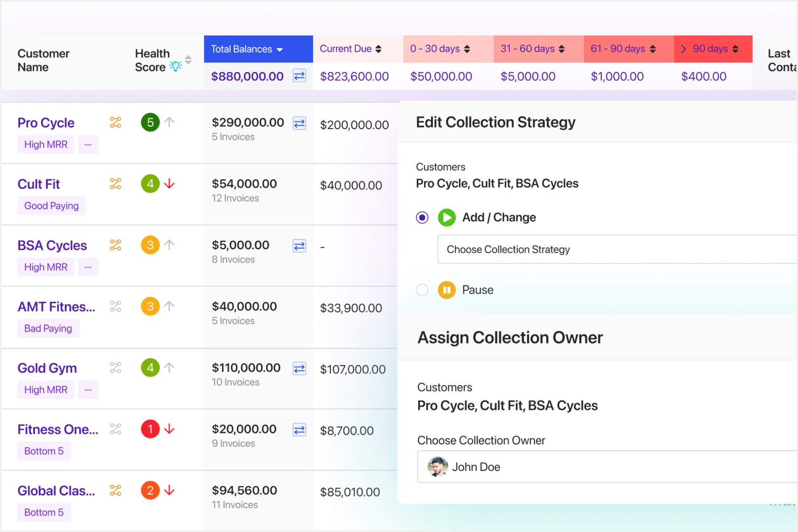
Task: Click the down trend arrow for Cult Fit
Action: coord(169,184)
